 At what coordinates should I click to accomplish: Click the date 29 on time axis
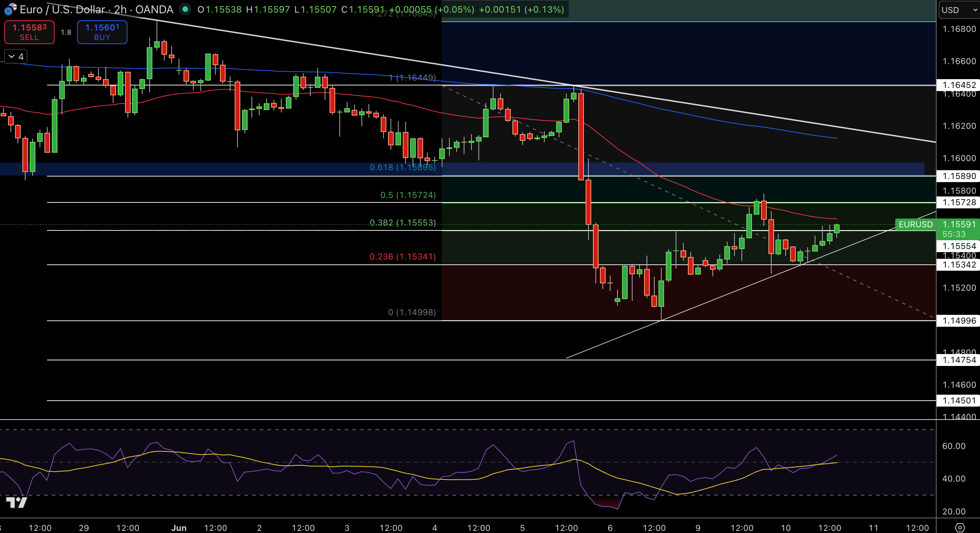pyautogui.click(x=84, y=528)
